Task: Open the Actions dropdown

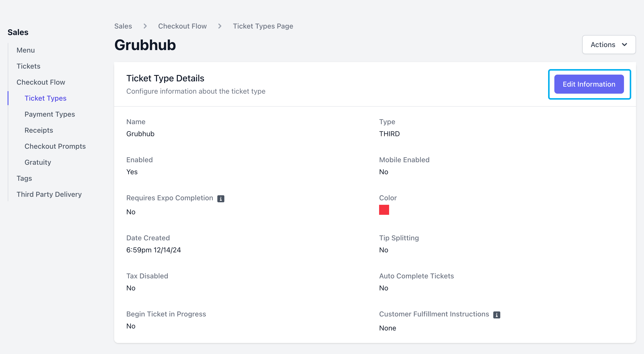Action: point(609,45)
